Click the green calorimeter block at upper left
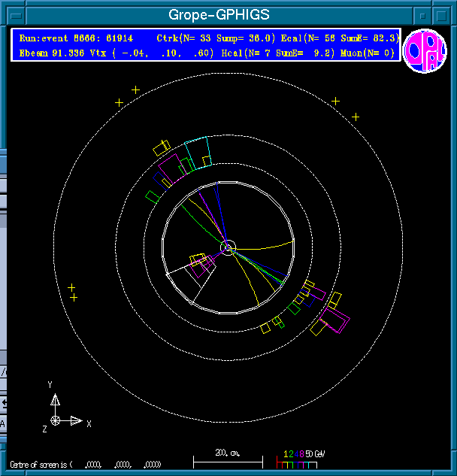 click(x=153, y=196)
